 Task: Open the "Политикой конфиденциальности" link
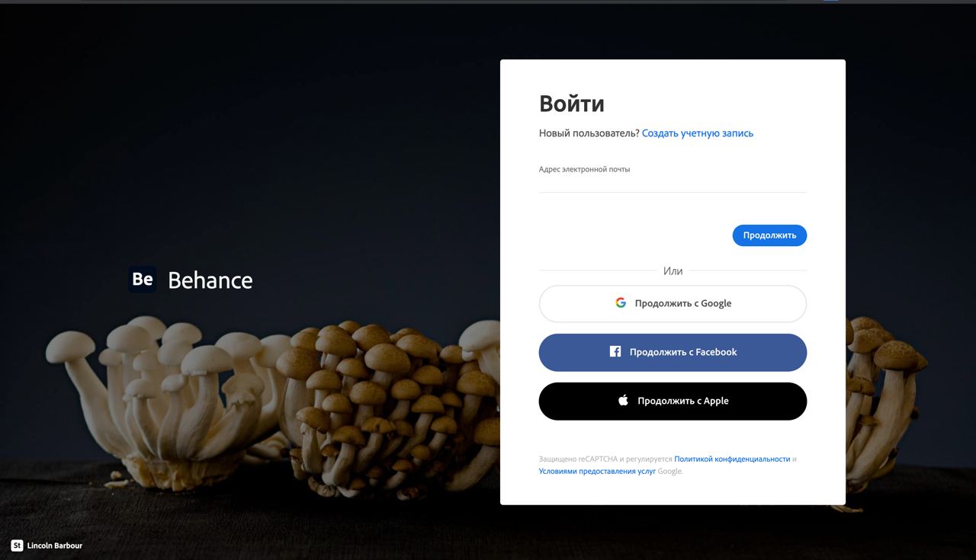coord(732,459)
